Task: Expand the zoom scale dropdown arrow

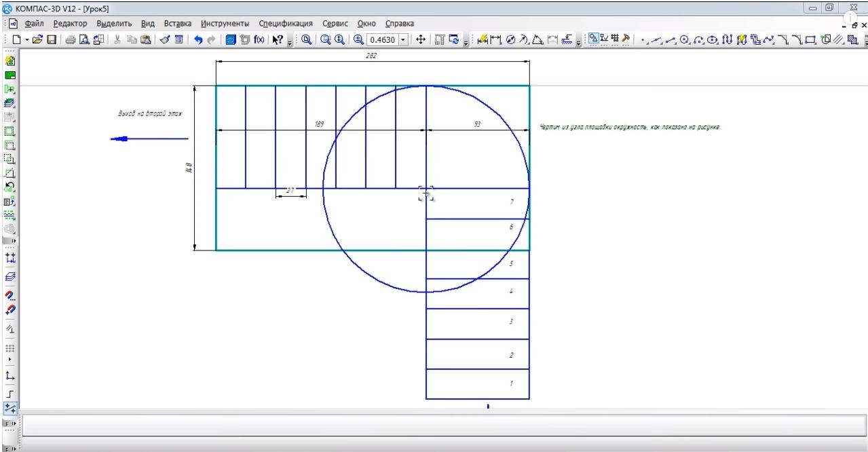Action: click(404, 39)
